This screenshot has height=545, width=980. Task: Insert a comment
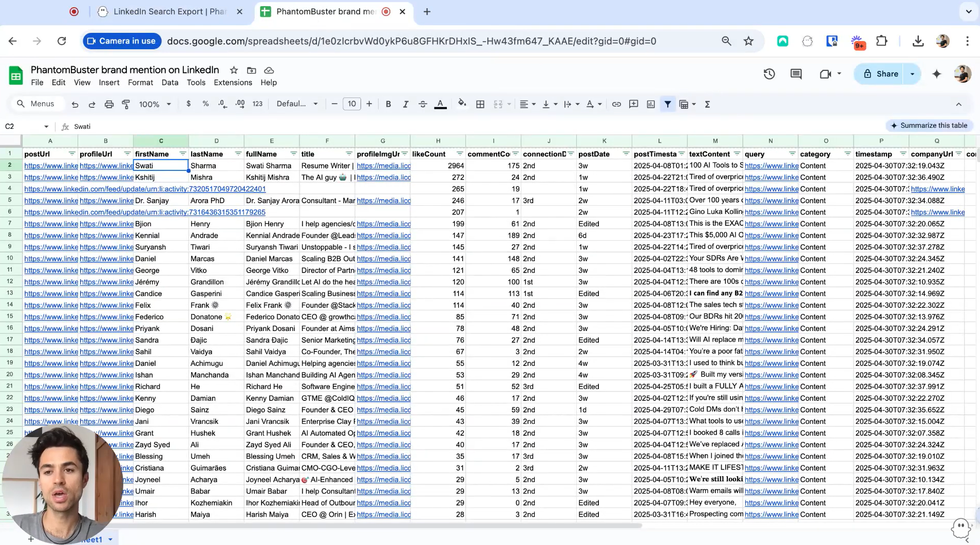tap(633, 104)
